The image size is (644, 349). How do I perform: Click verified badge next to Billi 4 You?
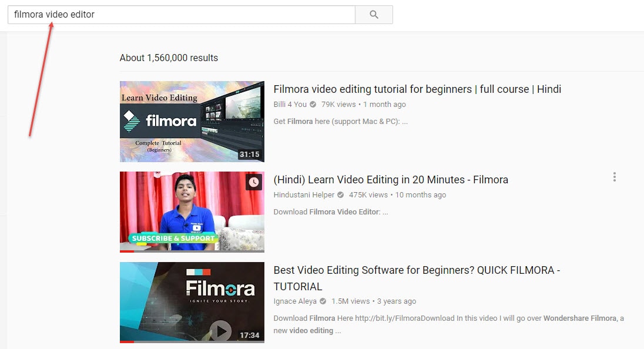tap(313, 105)
